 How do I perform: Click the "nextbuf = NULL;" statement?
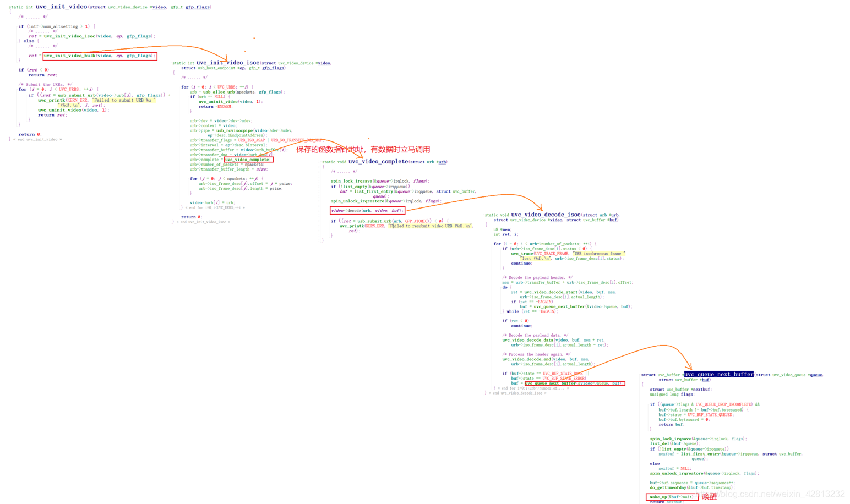[x=674, y=469]
